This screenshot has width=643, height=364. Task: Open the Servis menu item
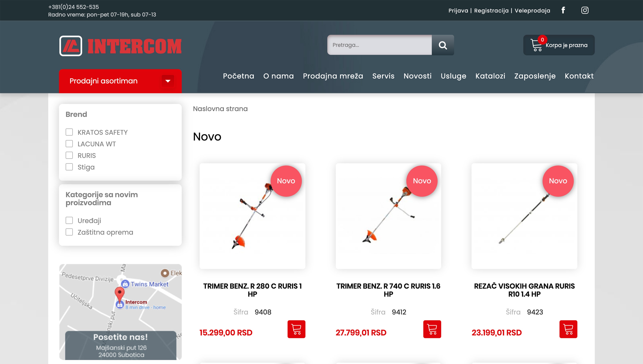click(x=383, y=76)
